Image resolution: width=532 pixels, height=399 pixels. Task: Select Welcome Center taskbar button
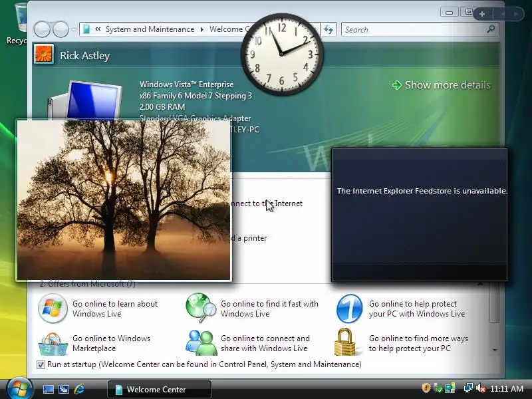coord(160,389)
